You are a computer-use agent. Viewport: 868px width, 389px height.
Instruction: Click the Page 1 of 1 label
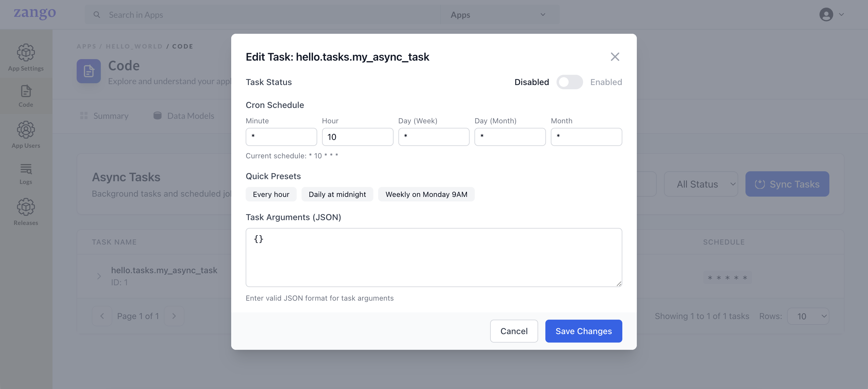click(138, 316)
